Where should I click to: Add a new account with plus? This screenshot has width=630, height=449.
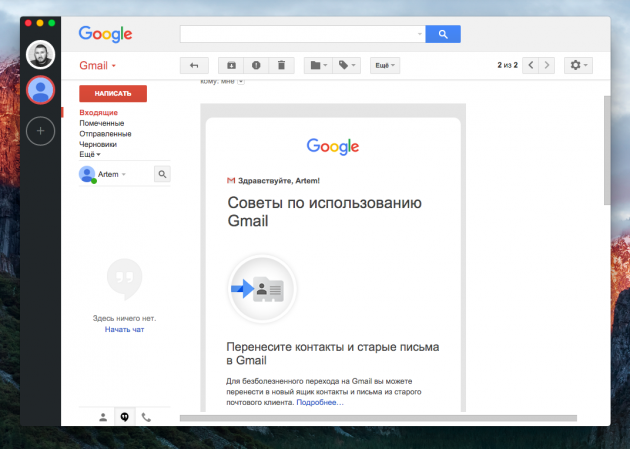tap(40, 131)
